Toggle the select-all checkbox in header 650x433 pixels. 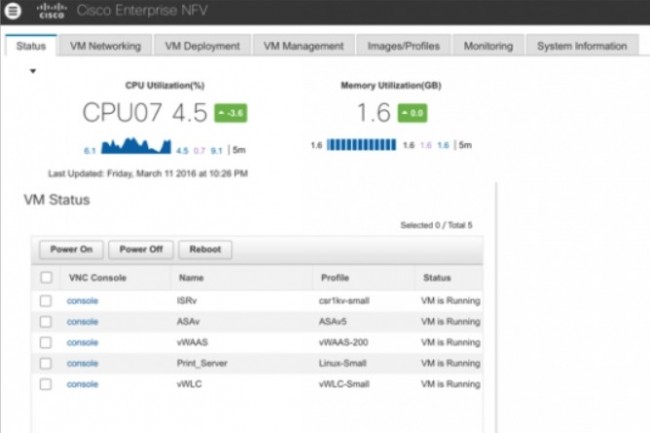(46, 277)
